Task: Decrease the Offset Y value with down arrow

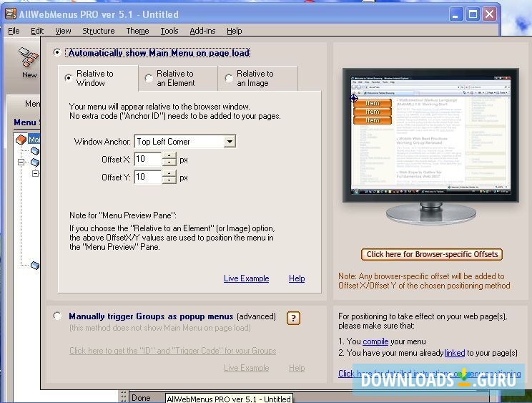Action: tap(169, 180)
